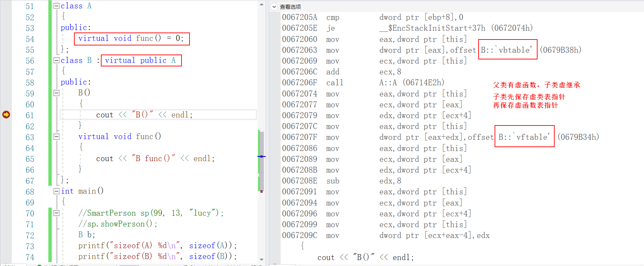Expand the 查看选项 viewing options chevron
The height and width of the screenshot is (266, 644).
pos(274,7)
